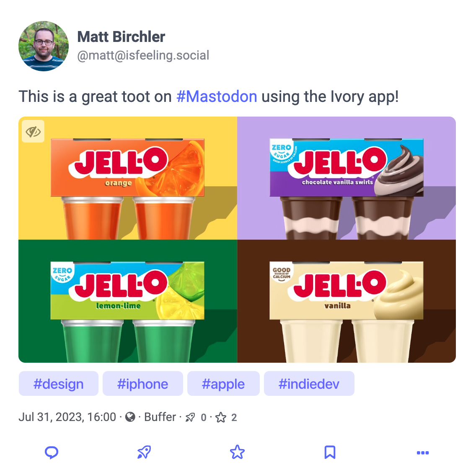
Task: Open Matt Birchler's profile avatar
Action: coord(44,46)
